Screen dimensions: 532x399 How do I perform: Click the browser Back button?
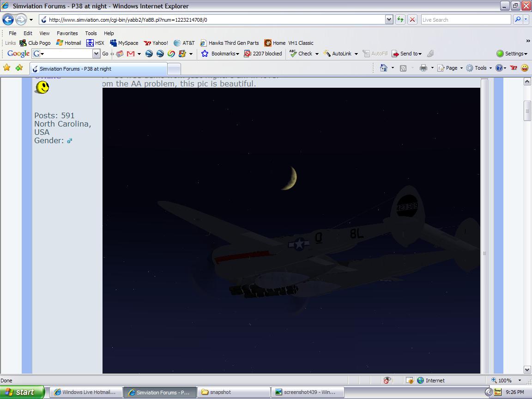[x=8, y=19]
